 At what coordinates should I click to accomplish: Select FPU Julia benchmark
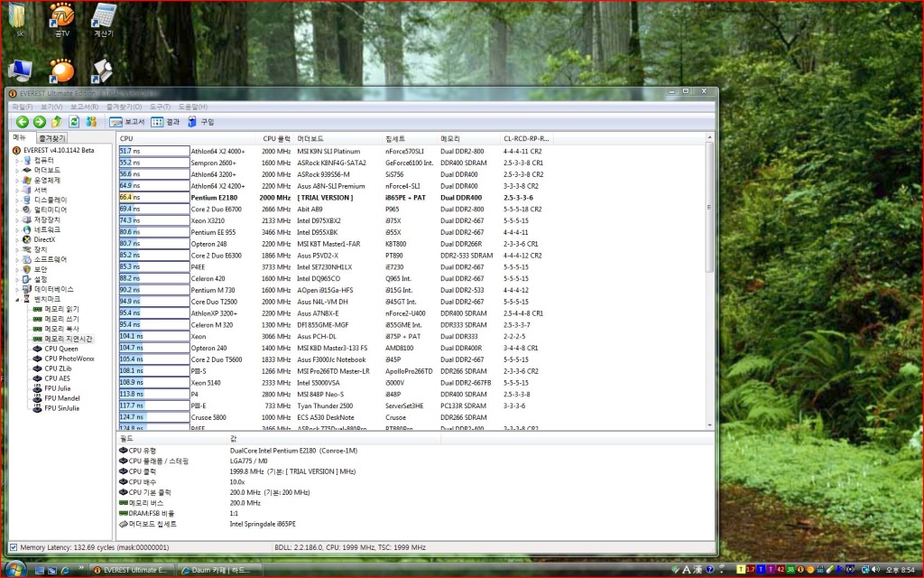[x=51, y=388]
